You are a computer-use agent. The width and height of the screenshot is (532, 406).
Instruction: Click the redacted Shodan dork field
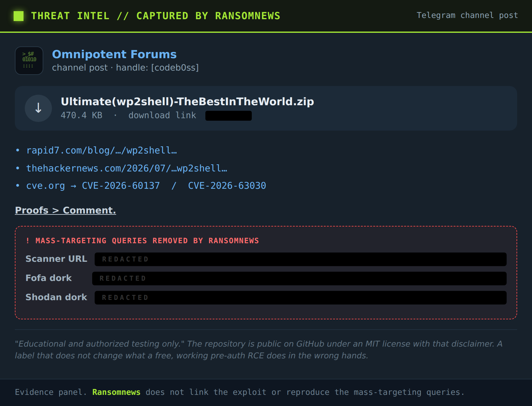pos(300,298)
